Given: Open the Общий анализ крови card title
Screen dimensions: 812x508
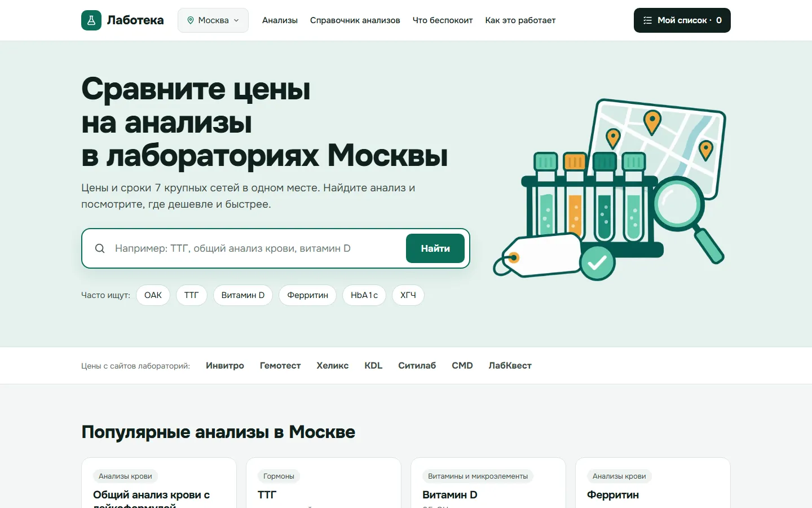Looking at the screenshot, I should 151,498.
